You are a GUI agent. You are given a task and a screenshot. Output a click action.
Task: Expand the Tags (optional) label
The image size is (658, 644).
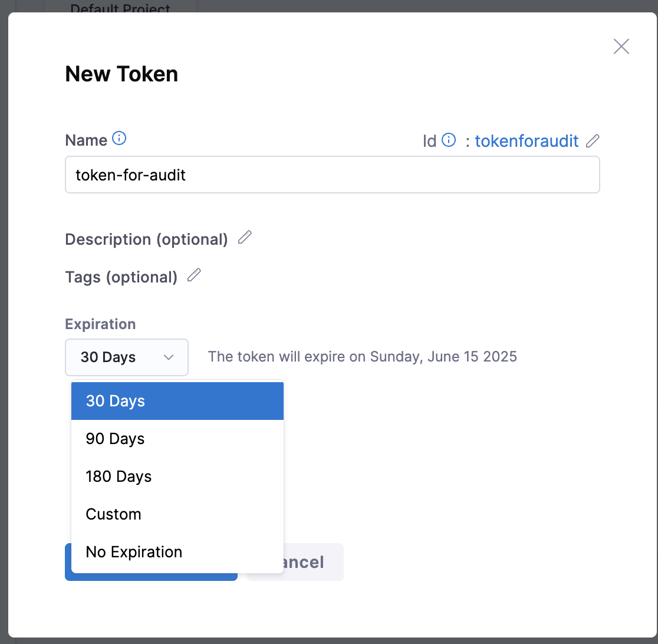pyautogui.click(x=121, y=277)
